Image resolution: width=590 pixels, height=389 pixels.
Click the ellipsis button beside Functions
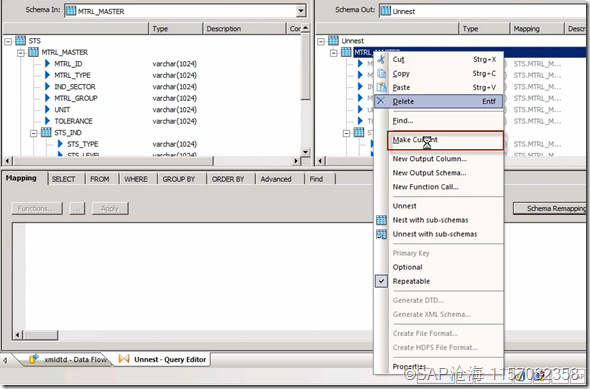[77, 208]
